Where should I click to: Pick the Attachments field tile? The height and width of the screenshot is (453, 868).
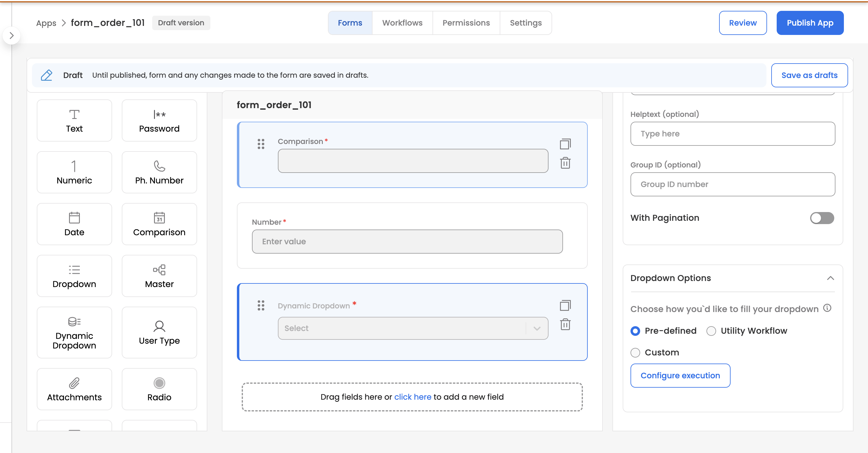(x=74, y=389)
